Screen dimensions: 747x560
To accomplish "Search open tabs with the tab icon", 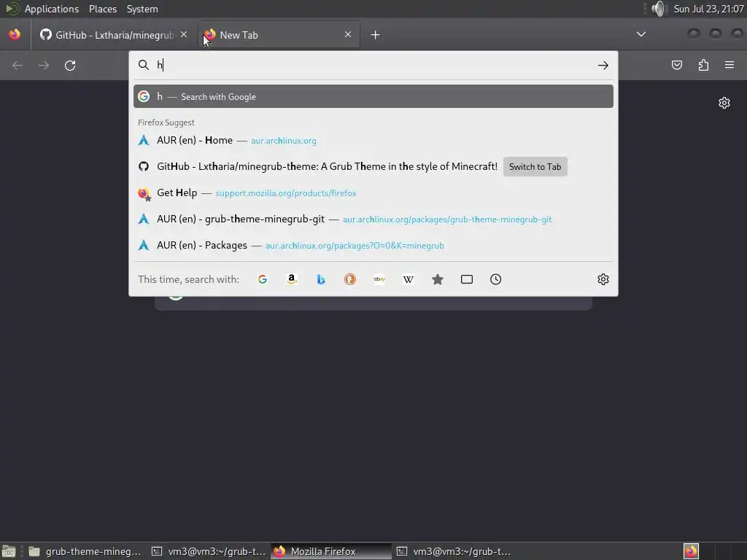I will click(x=467, y=279).
